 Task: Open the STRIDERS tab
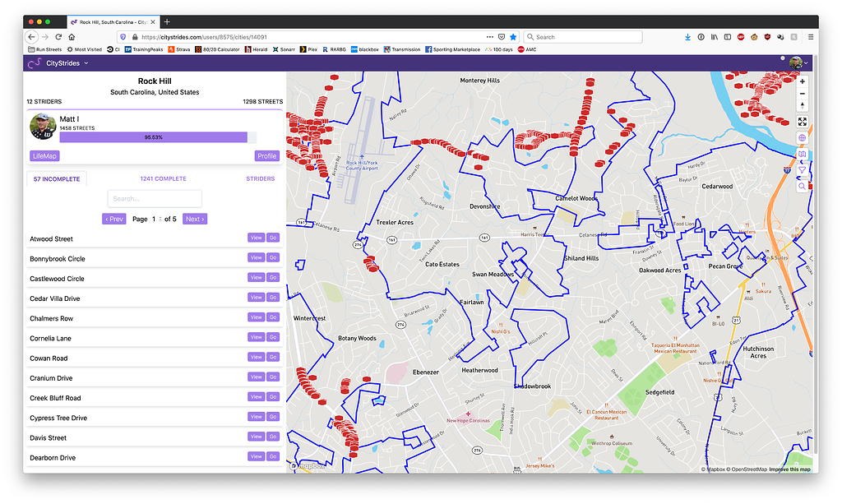click(261, 178)
